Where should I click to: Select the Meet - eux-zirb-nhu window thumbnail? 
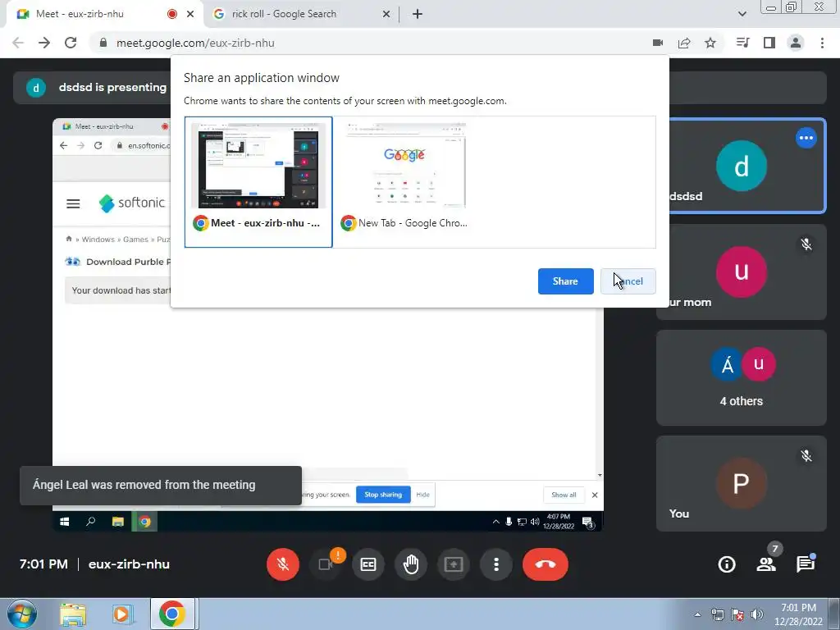tap(258, 182)
